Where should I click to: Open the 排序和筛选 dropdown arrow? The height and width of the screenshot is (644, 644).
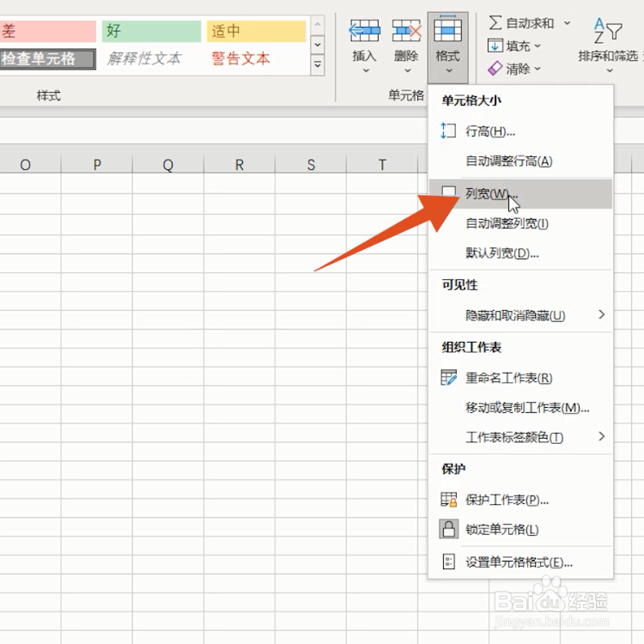point(610,70)
